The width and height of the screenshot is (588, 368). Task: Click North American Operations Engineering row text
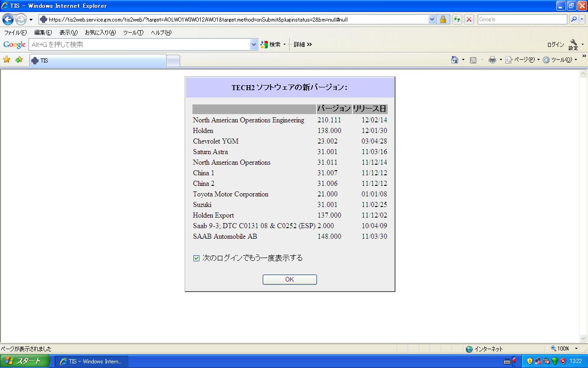(x=249, y=120)
